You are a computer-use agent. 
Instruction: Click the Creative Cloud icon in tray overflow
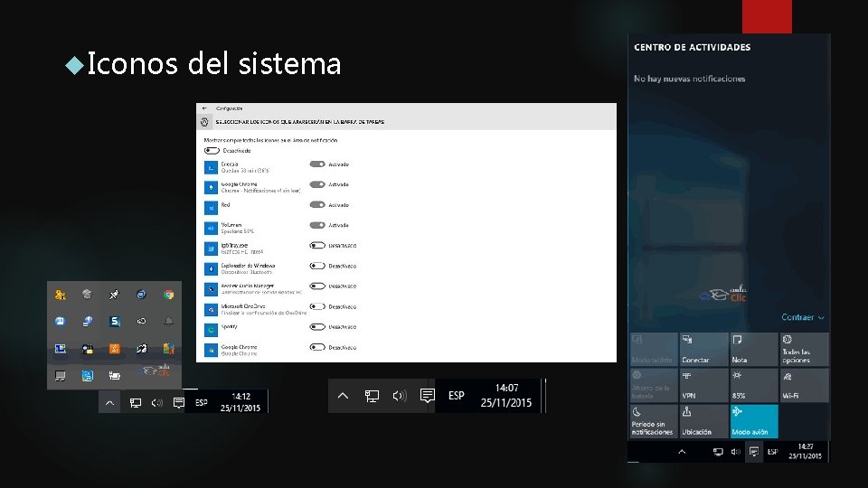[x=142, y=321]
